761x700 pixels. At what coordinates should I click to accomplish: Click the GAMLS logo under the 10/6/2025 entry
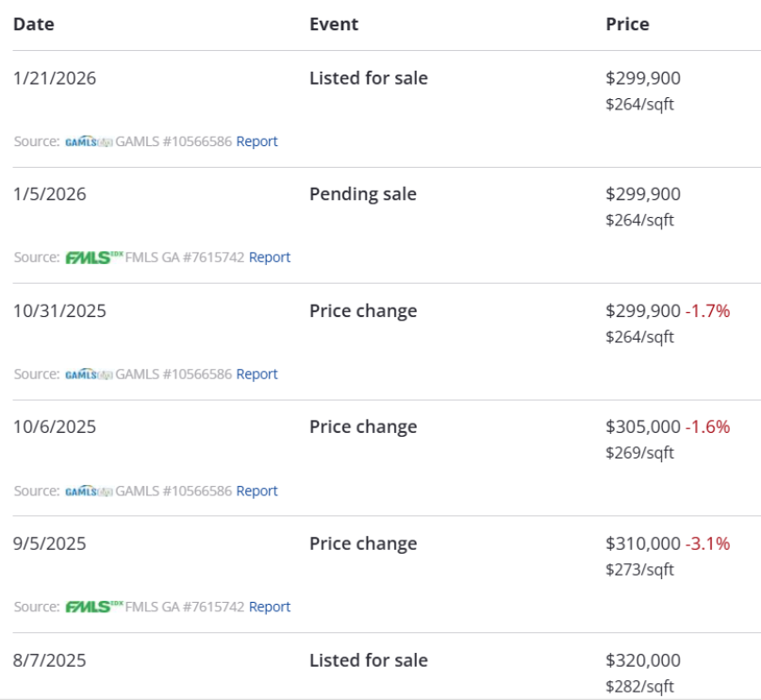pos(89,492)
